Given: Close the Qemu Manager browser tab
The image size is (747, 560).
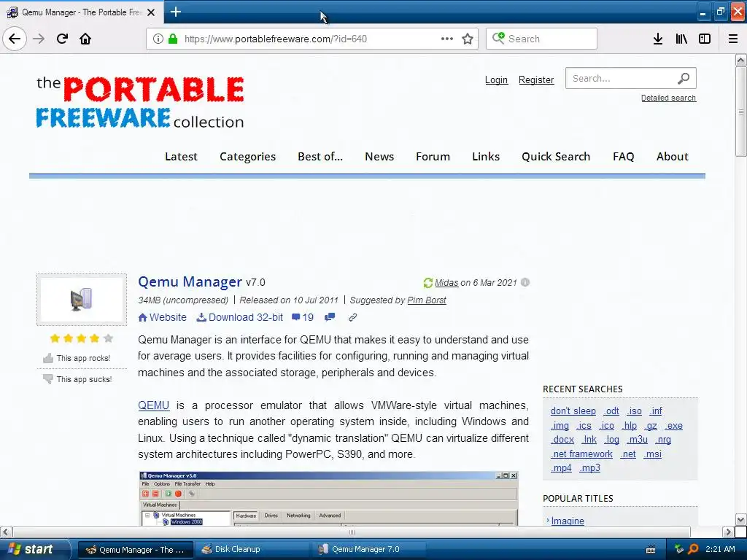Looking at the screenshot, I should pyautogui.click(x=151, y=12).
